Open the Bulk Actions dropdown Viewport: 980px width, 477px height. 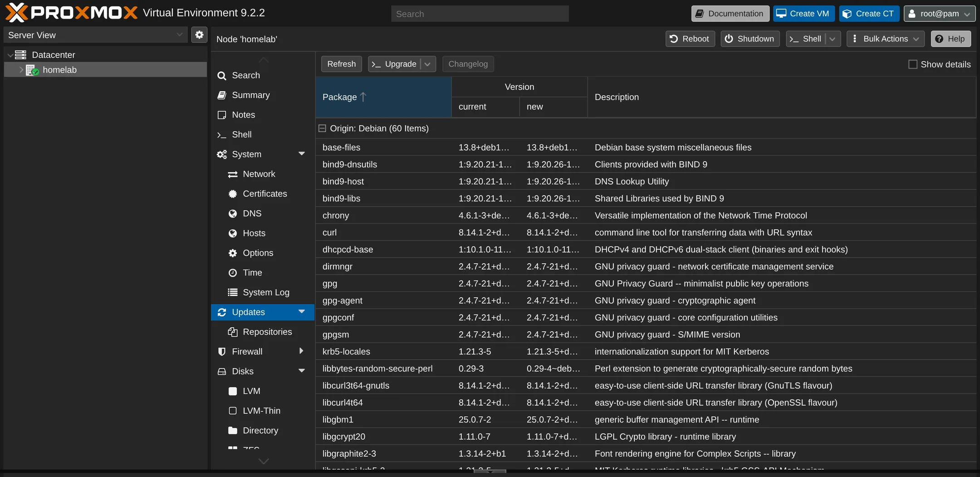(885, 39)
